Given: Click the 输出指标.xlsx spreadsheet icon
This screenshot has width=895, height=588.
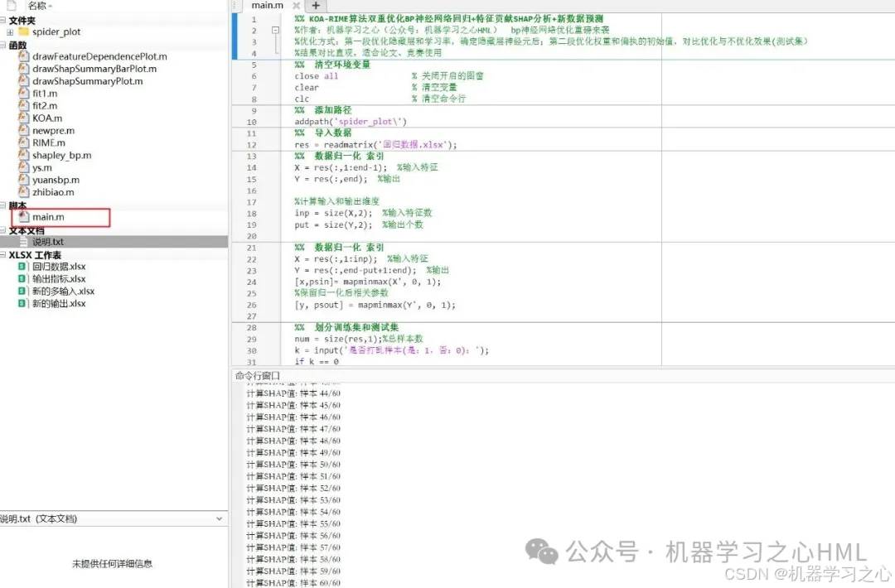Looking at the screenshot, I should coord(22,279).
